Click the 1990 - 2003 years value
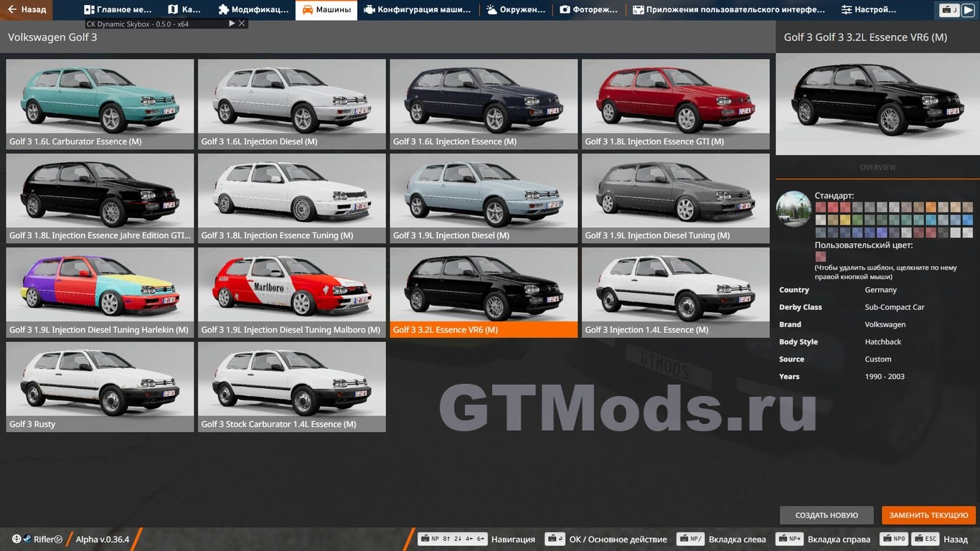The image size is (980, 551). (885, 376)
